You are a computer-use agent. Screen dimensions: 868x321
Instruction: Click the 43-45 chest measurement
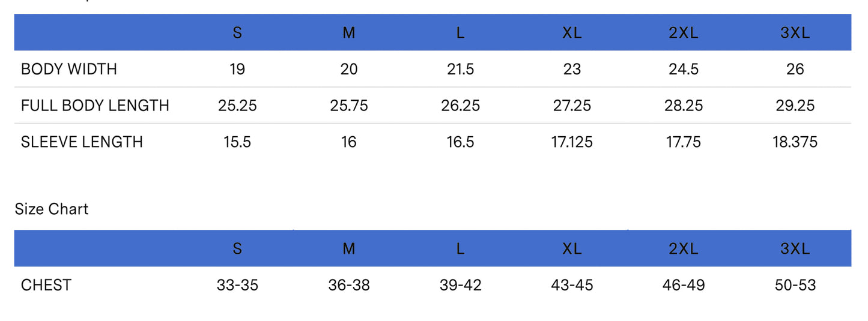pyautogui.click(x=572, y=285)
